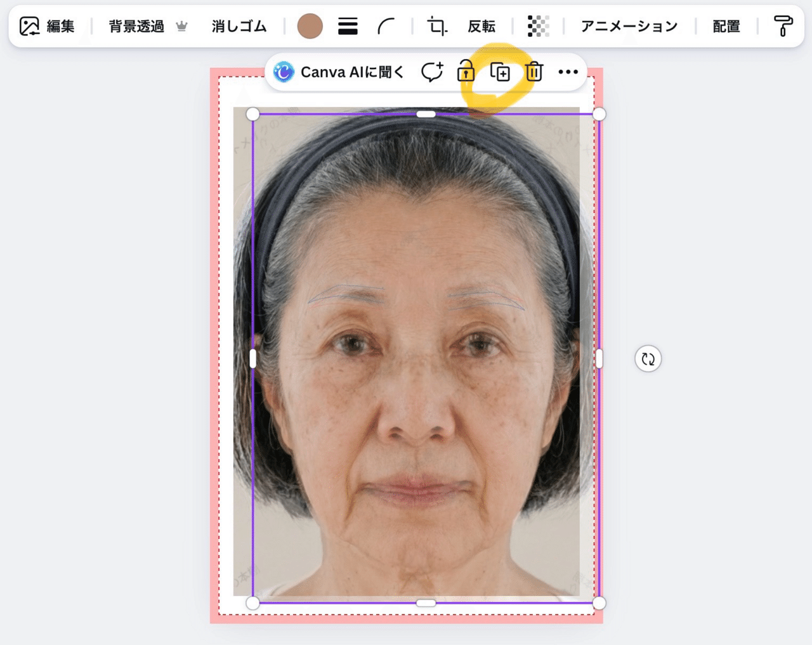Click the rotate handle beside the image
812x645 pixels.
point(648,359)
